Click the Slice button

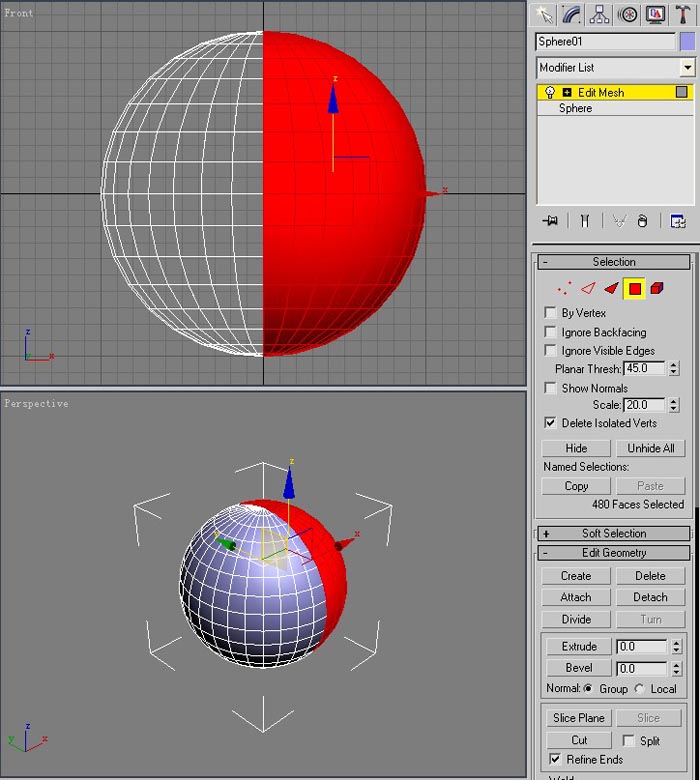coord(648,718)
